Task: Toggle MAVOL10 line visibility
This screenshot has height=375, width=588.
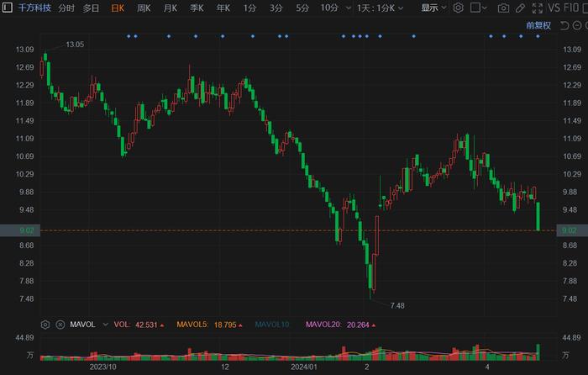Action: pyautogui.click(x=272, y=325)
